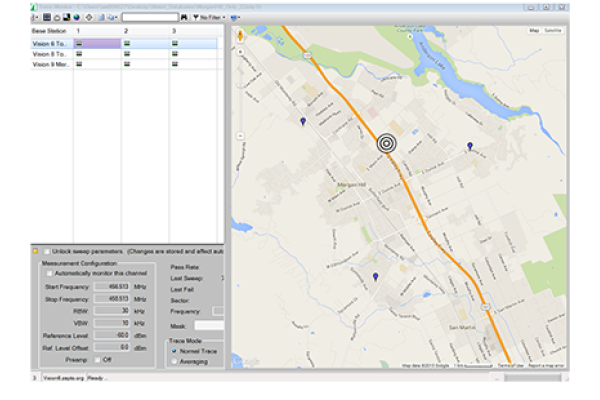Image resolution: width=600 pixels, height=400 pixels.
Task: Click the Vision6 host status bar entry
Action: point(64,378)
